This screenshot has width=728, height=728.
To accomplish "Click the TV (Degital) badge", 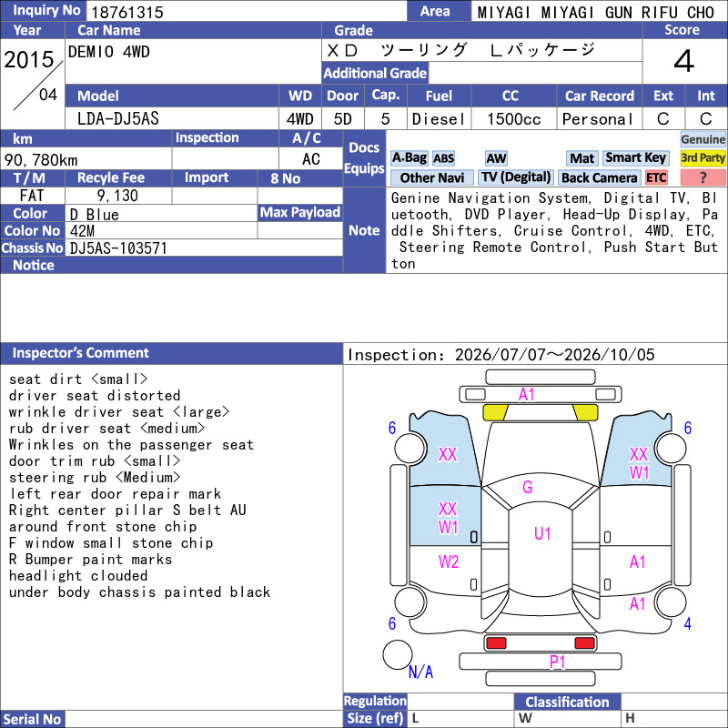I will pyautogui.click(x=516, y=177).
